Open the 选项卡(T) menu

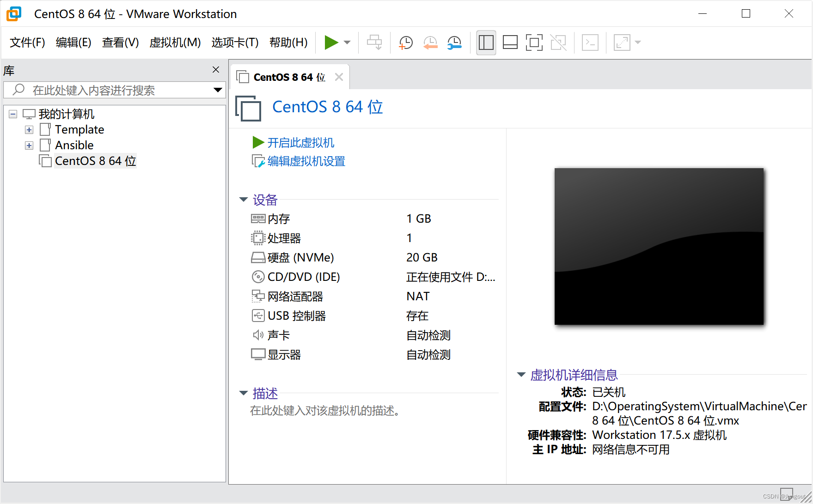235,43
